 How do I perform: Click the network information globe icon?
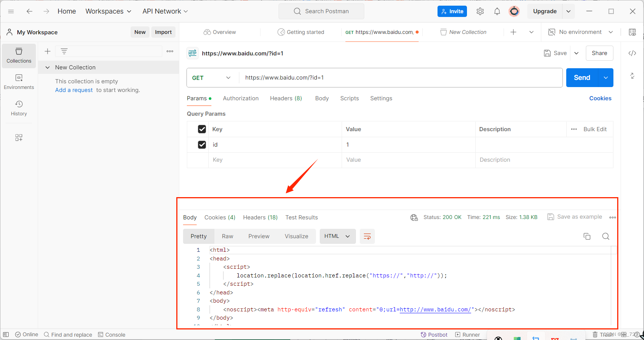[414, 217]
